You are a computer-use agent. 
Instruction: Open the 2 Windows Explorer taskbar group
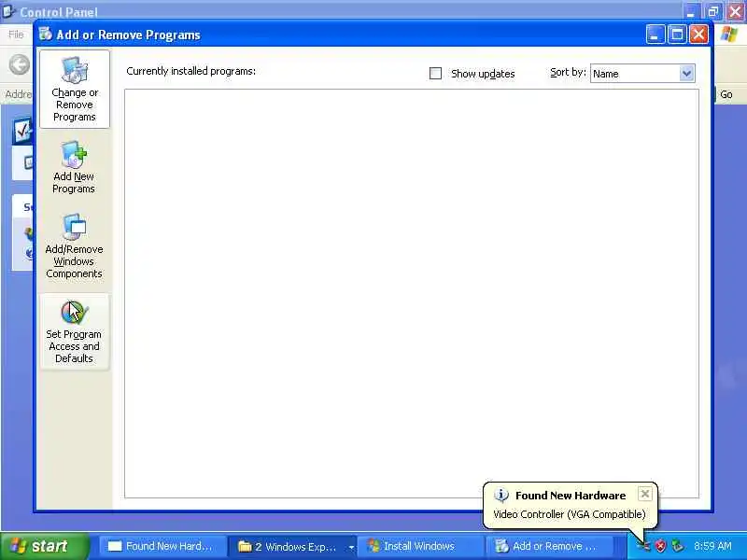[292, 546]
